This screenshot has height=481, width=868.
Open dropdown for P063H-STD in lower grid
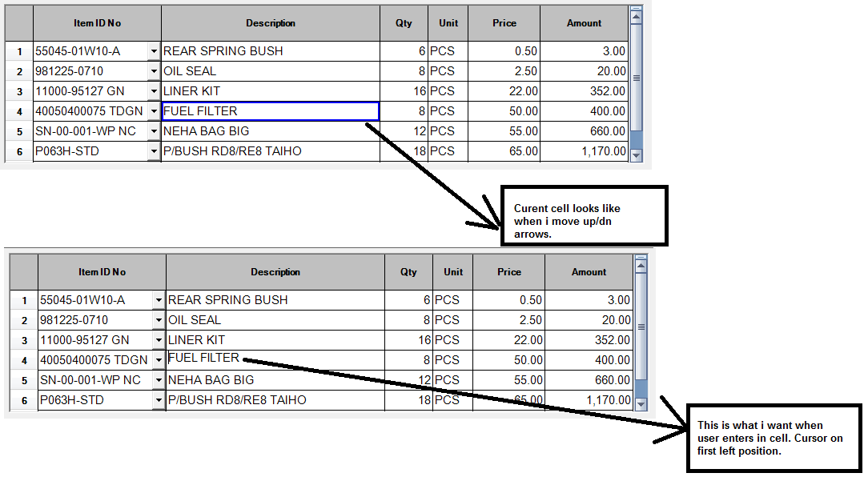(159, 400)
